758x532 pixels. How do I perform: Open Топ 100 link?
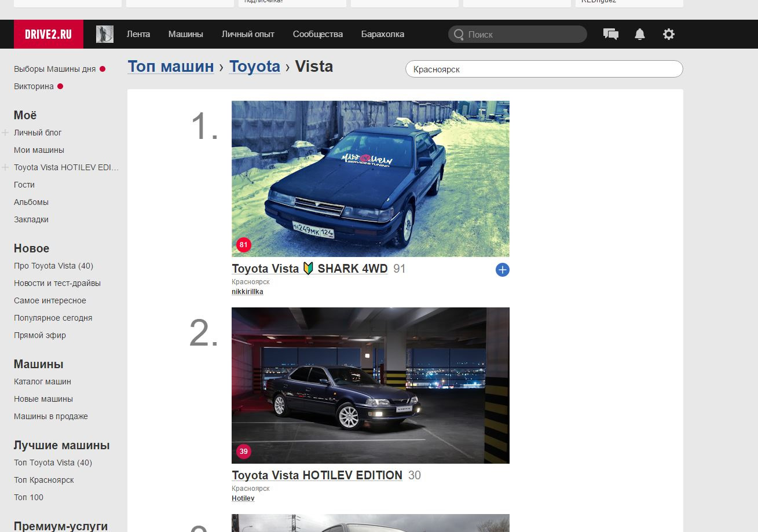coord(28,497)
